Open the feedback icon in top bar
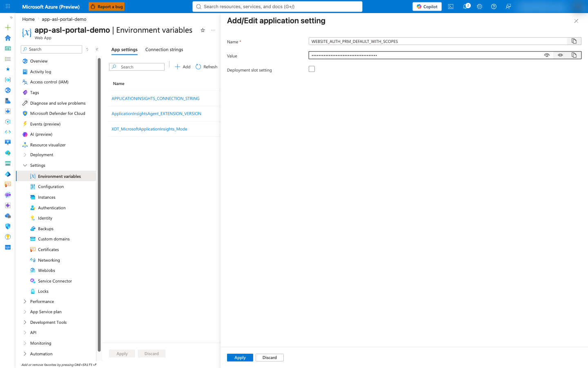The image size is (588, 368). click(508, 7)
